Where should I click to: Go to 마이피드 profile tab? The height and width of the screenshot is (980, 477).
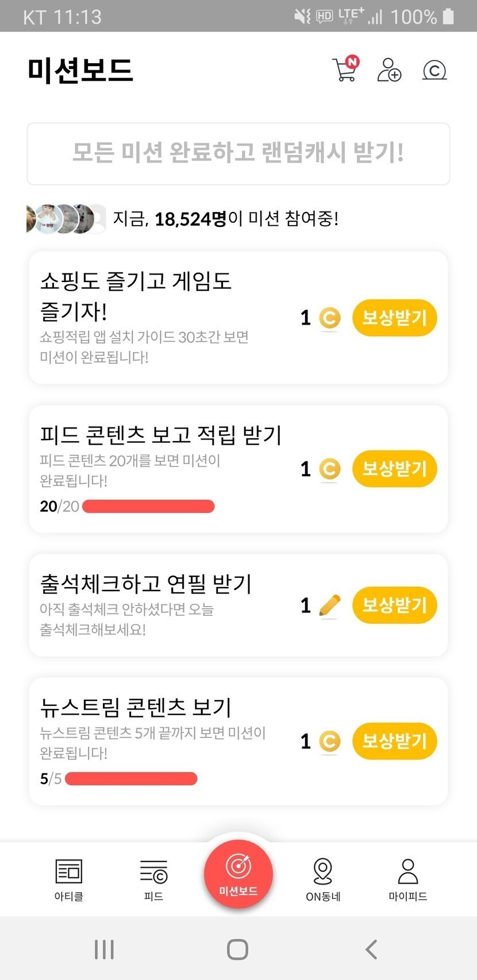coord(407,879)
